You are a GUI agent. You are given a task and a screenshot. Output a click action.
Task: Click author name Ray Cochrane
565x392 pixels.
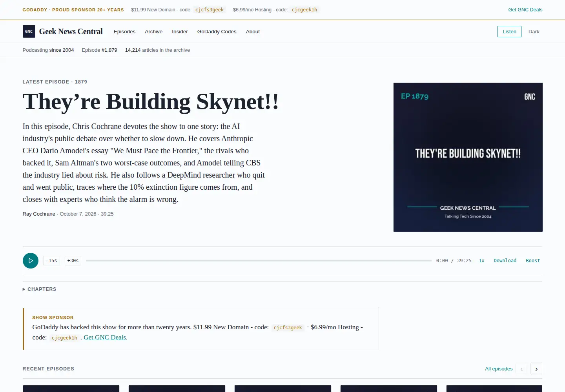[x=39, y=214]
